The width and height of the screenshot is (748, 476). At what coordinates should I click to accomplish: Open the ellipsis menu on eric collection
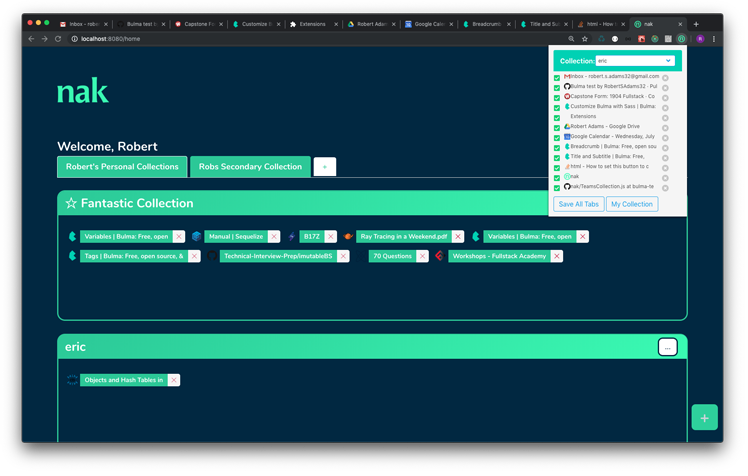[667, 347]
